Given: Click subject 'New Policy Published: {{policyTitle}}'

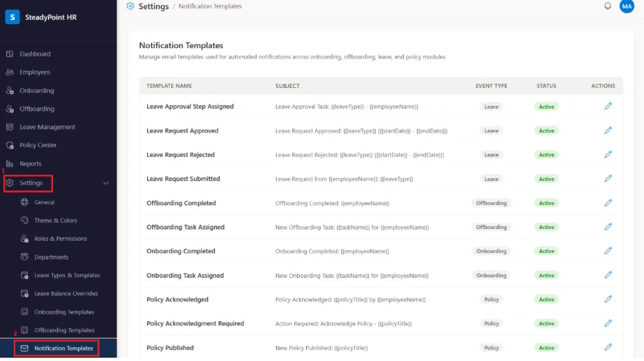Looking at the screenshot, I should pos(321,348).
